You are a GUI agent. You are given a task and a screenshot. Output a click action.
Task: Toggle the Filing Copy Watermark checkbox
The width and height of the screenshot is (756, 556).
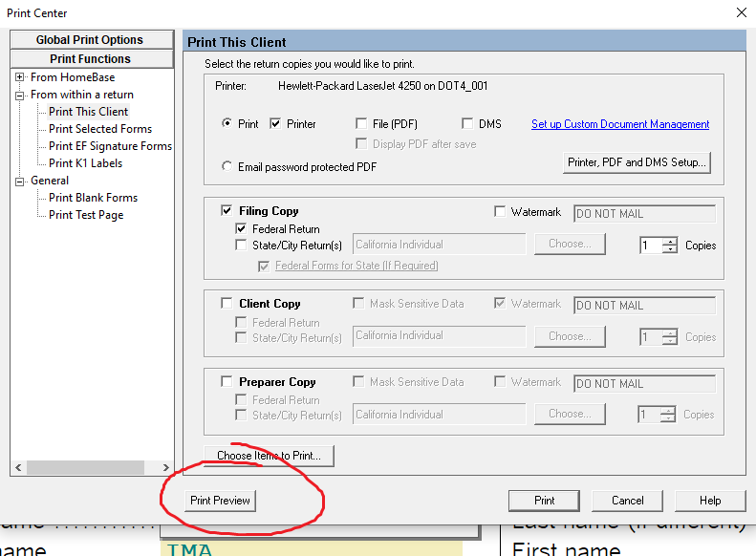tap(501, 212)
